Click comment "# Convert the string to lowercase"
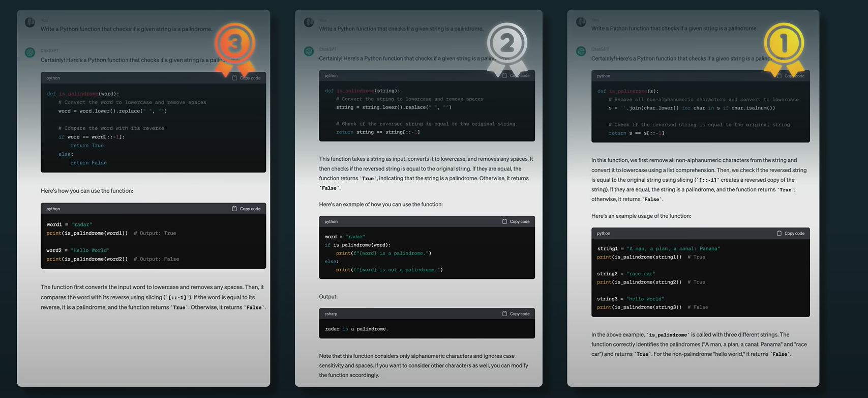The width and height of the screenshot is (868, 398). [409, 99]
